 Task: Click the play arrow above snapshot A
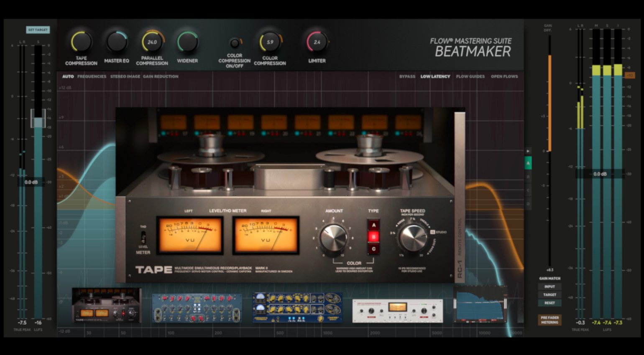[529, 152]
